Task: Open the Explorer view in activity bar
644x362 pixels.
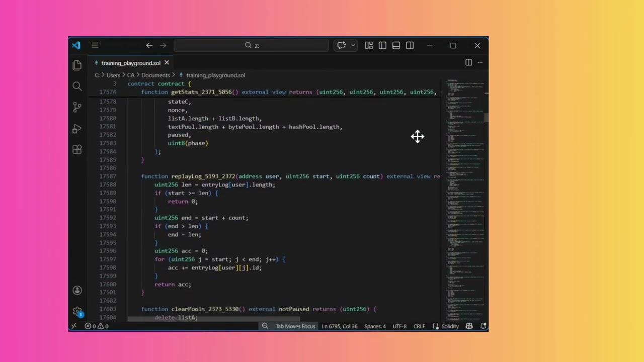Action: coord(77,65)
